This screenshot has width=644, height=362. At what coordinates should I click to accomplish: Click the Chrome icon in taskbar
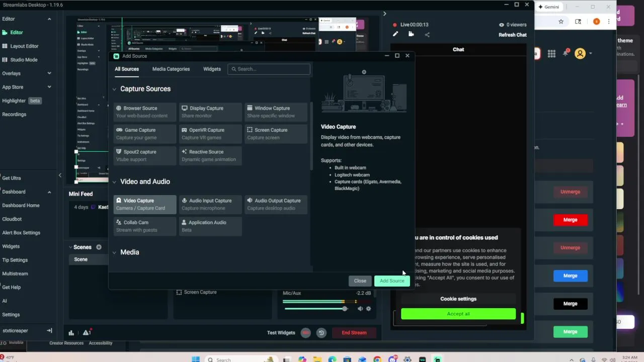377,359
